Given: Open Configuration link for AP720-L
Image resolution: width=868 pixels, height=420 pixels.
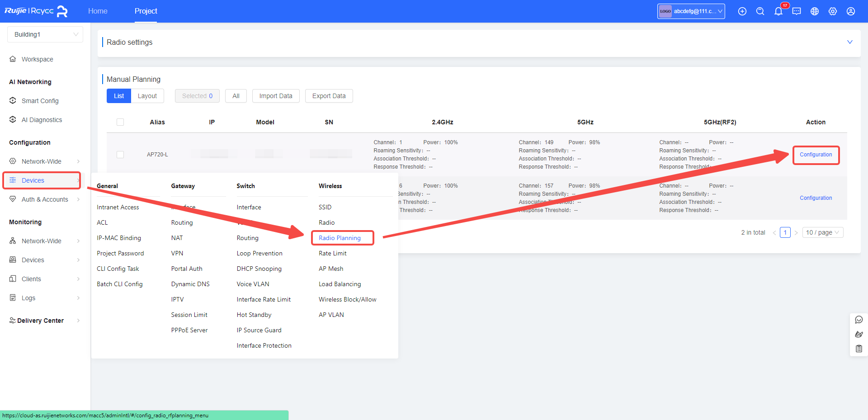Looking at the screenshot, I should 816,155.
